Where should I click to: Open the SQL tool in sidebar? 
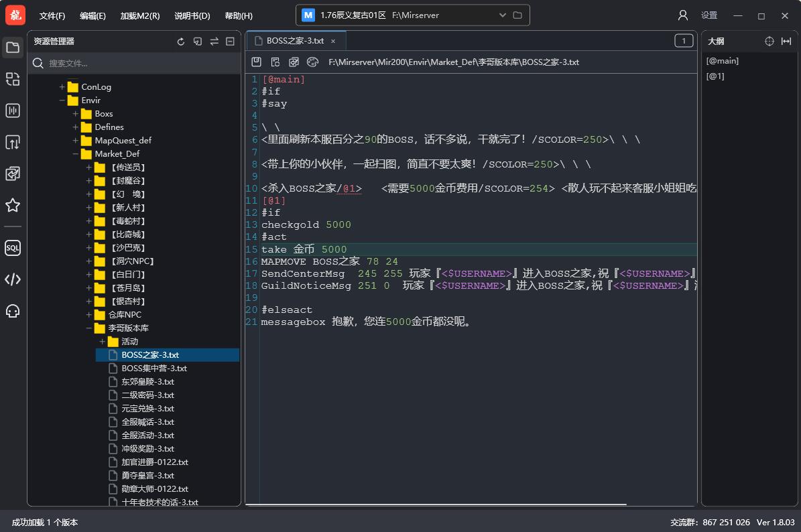click(13, 248)
